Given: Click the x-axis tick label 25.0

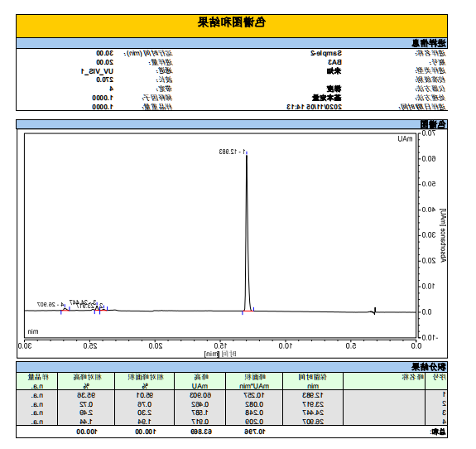Looking at the screenshot, I should (x=90, y=346).
